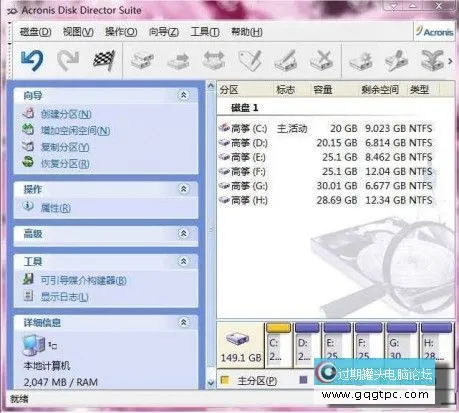Image resolution: width=459 pixels, height=413 pixels.
Task: Sort by 分区 column header
Action: 245,89
